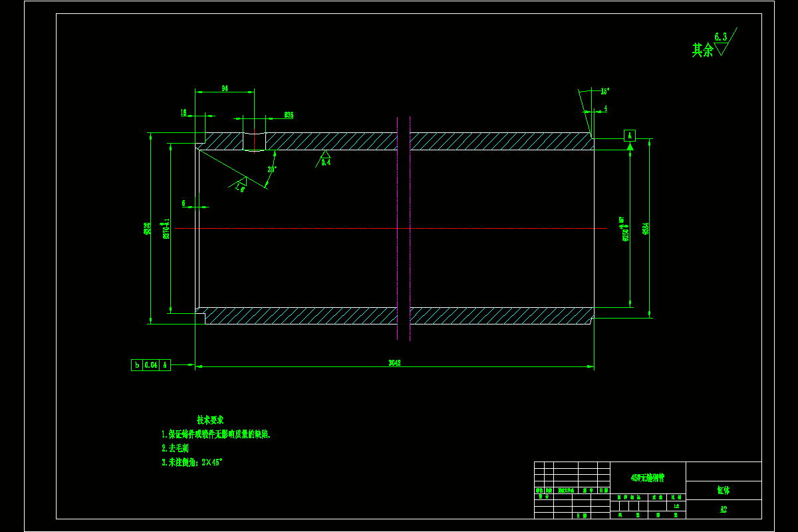Image resolution: width=798 pixels, height=532 pixels.
Task: Click the magenta break line at cylinder middle
Action: 410,229
